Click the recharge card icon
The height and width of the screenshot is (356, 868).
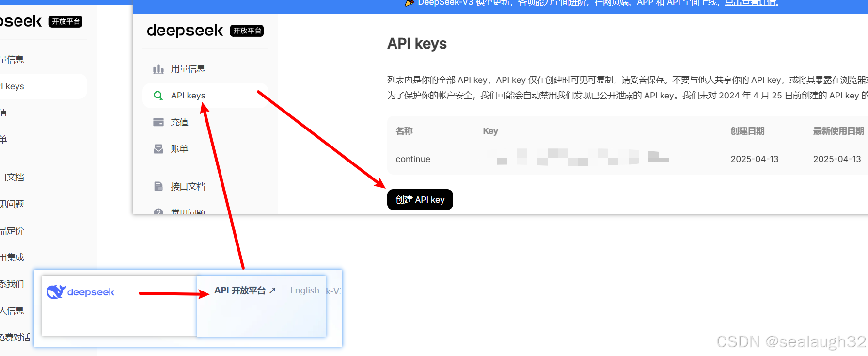click(158, 122)
